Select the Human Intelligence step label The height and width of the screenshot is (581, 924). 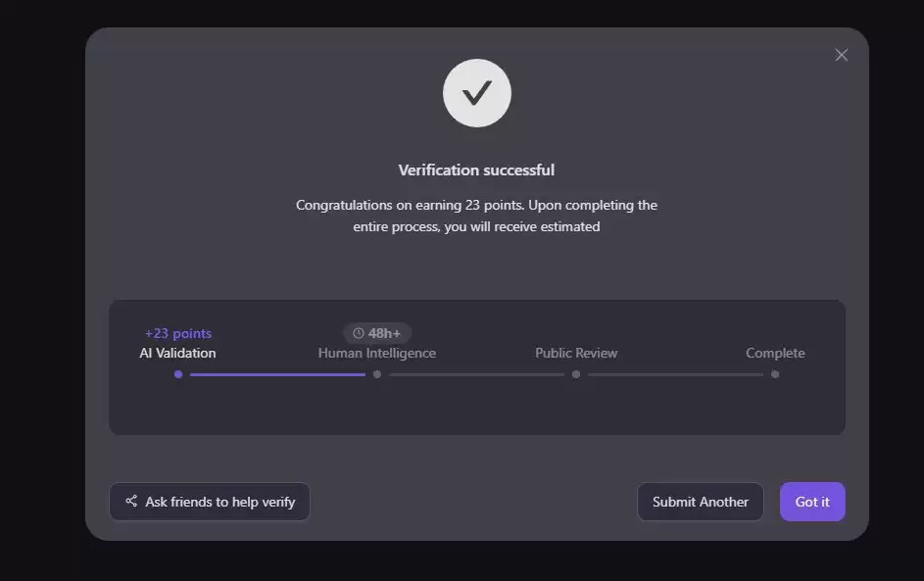377,353
